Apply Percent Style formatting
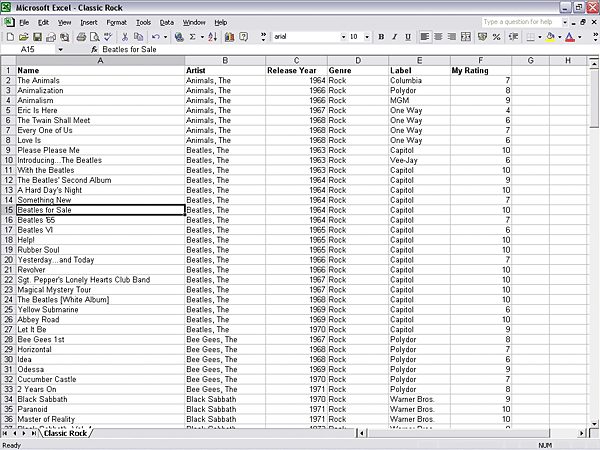Image resolution: width=600 pixels, height=450 pixels. click(497, 37)
